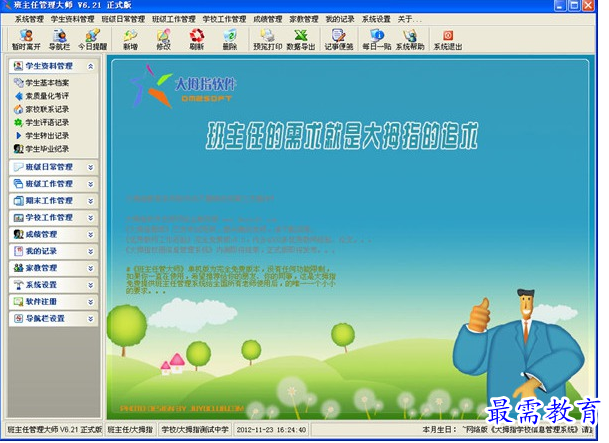Click the 软件注册 panel icon
Viewport: 609px width, 443px height.
pos(18,302)
